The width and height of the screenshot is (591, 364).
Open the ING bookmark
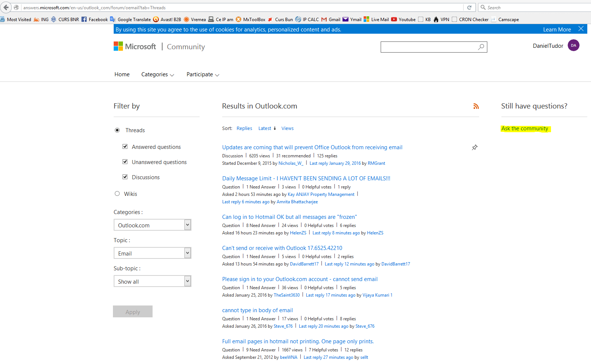[x=41, y=20]
